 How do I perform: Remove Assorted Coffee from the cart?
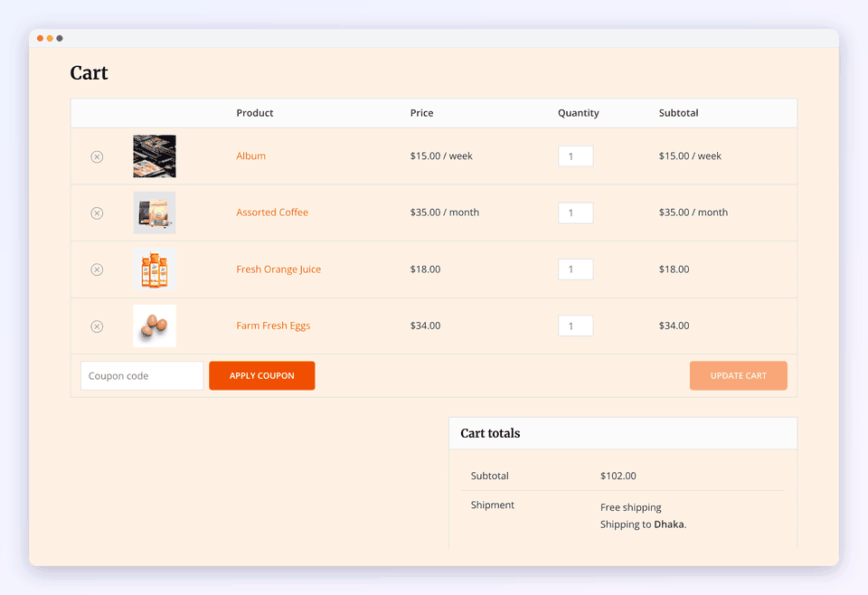click(97, 213)
